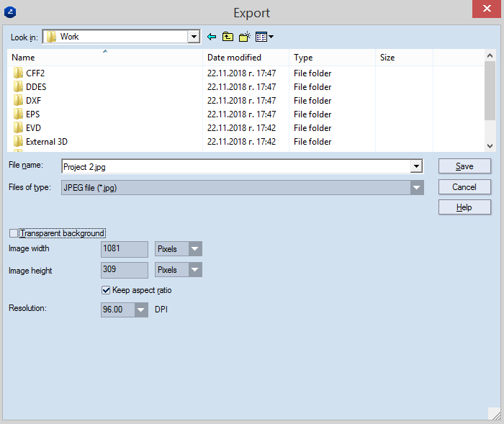Uncheck Keep aspect ratio

[x=107, y=290]
